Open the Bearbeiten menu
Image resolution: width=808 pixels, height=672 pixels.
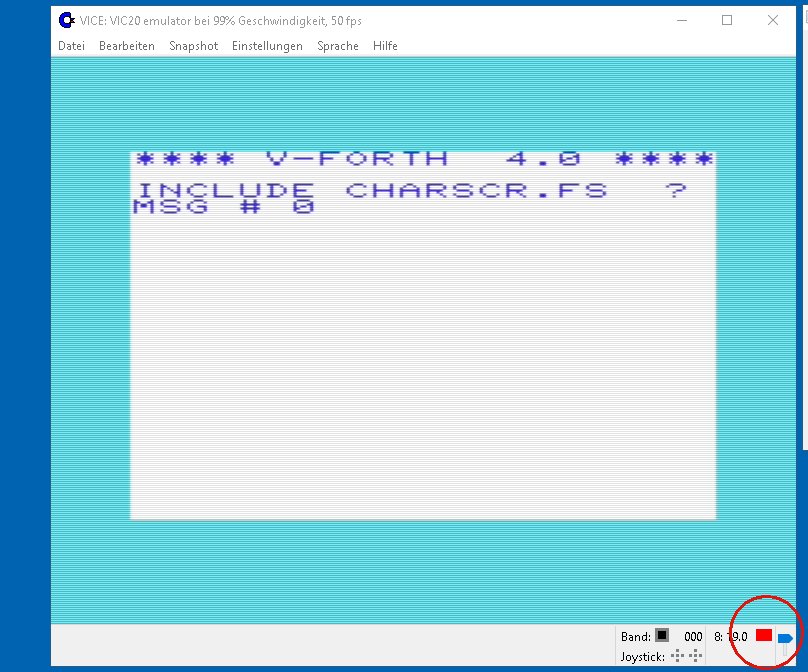click(127, 46)
